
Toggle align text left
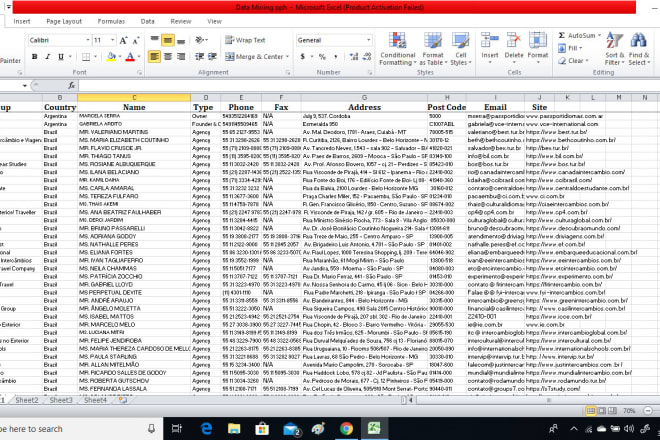point(154,56)
